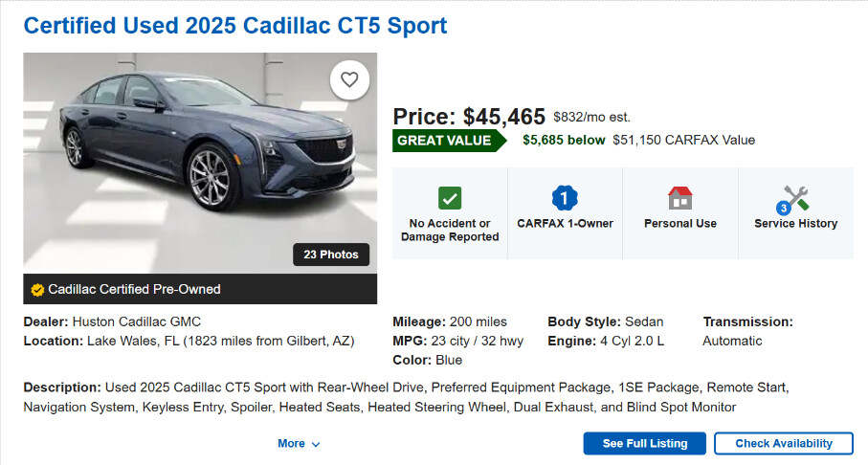Click the heart favorite icon on photo
868x465 pixels.
349,80
